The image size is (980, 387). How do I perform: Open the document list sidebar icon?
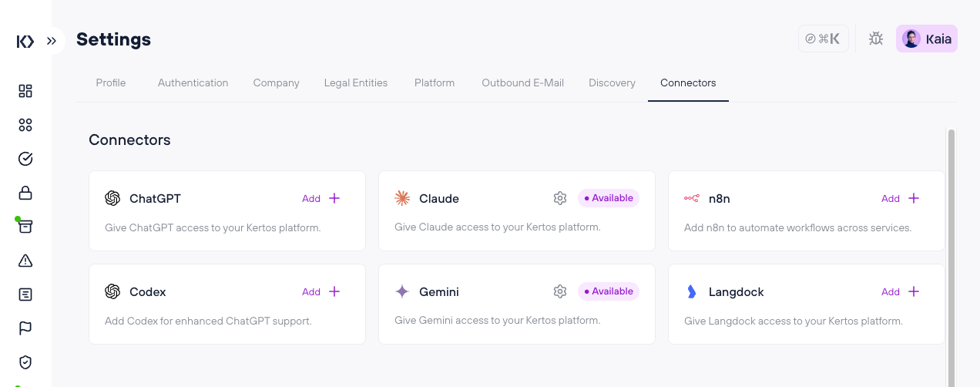25,294
